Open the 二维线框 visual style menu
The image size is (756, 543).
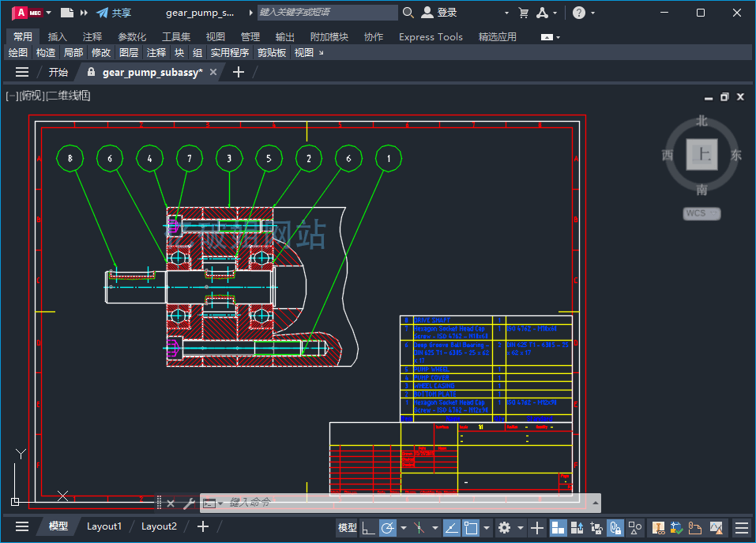coord(68,96)
